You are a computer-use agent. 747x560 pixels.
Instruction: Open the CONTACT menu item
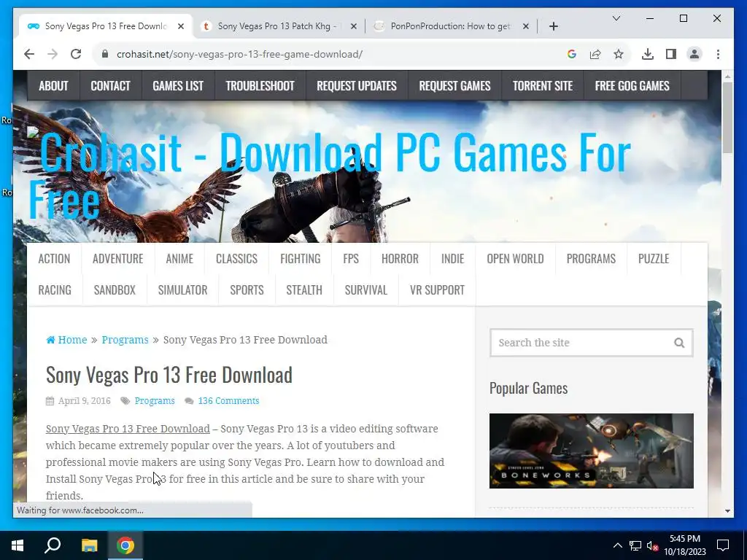coord(111,86)
